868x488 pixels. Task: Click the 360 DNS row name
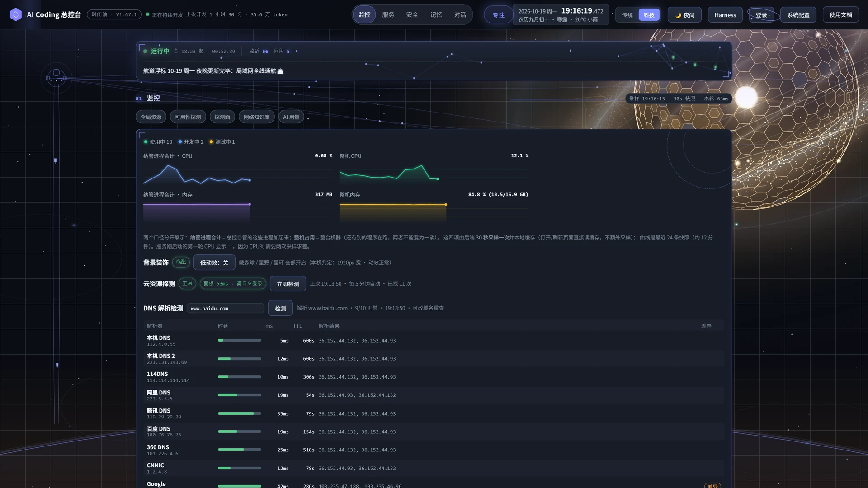[x=158, y=447]
